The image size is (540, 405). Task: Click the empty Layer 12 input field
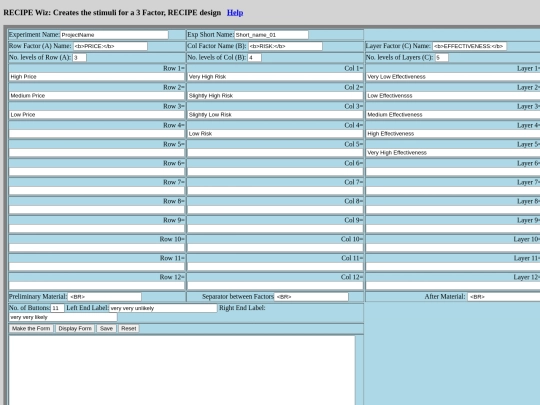click(x=453, y=285)
